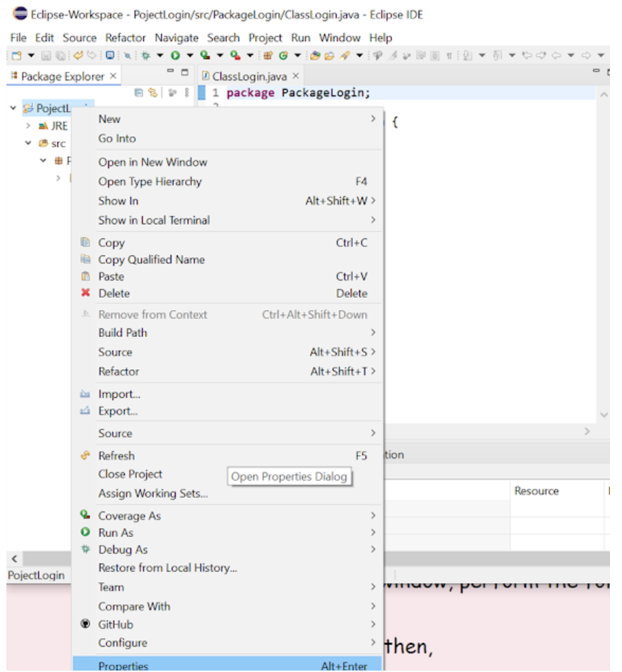Screen dimensions: 622x672
Task: Click the Open Type toolbar icon
Action: click(x=315, y=56)
